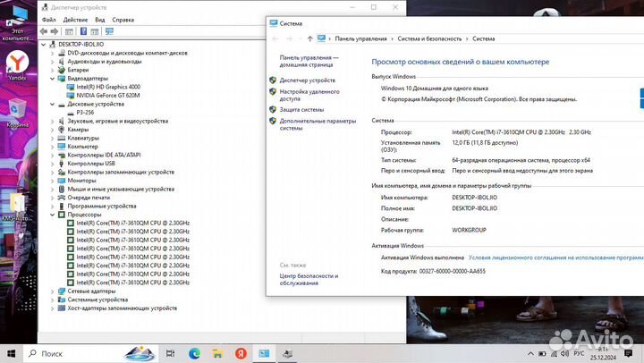Open Диспетчер устройств link in System sidebar
The width and height of the screenshot is (644, 363).
click(x=307, y=80)
